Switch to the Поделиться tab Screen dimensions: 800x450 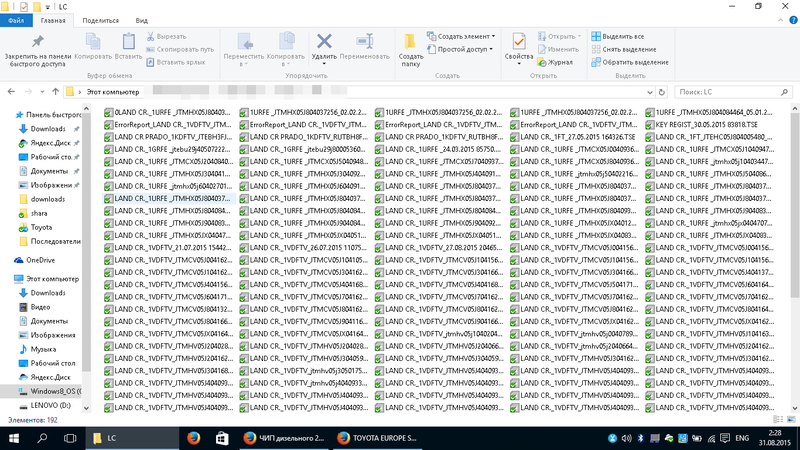pos(101,21)
